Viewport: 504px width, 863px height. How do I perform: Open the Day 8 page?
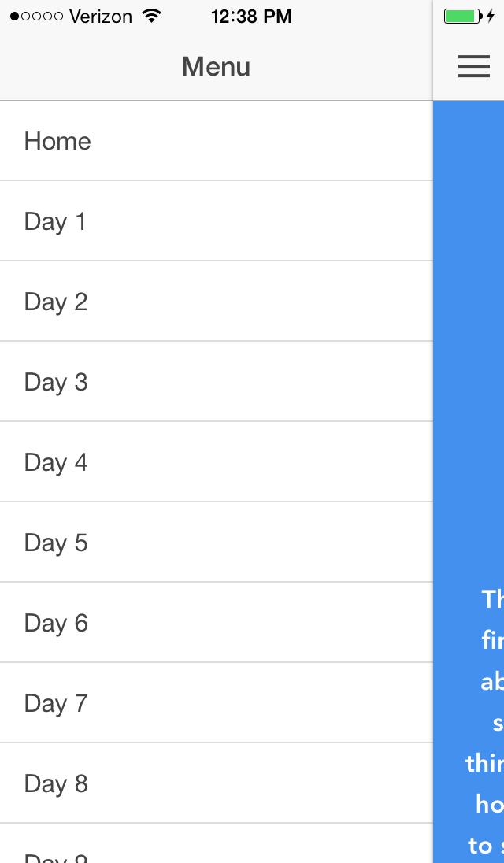click(x=217, y=783)
